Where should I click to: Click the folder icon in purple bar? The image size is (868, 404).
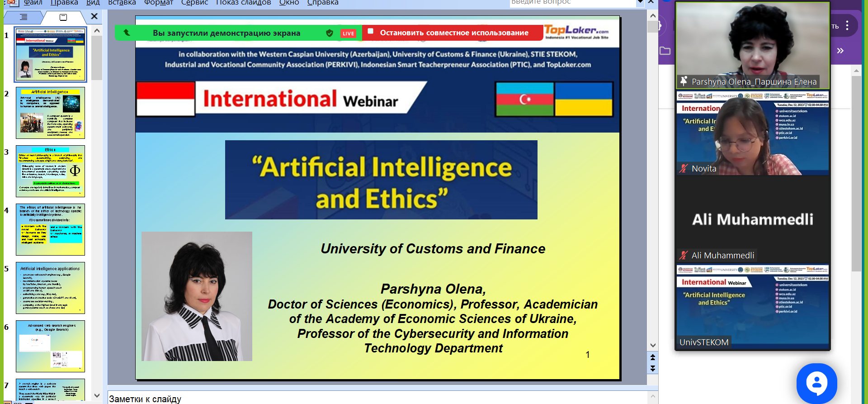click(665, 51)
